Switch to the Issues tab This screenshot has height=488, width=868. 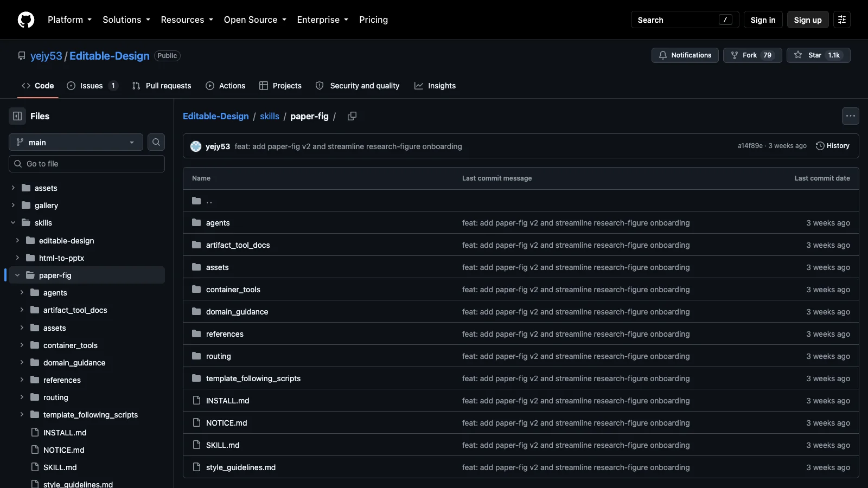pyautogui.click(x=92, y=86)
